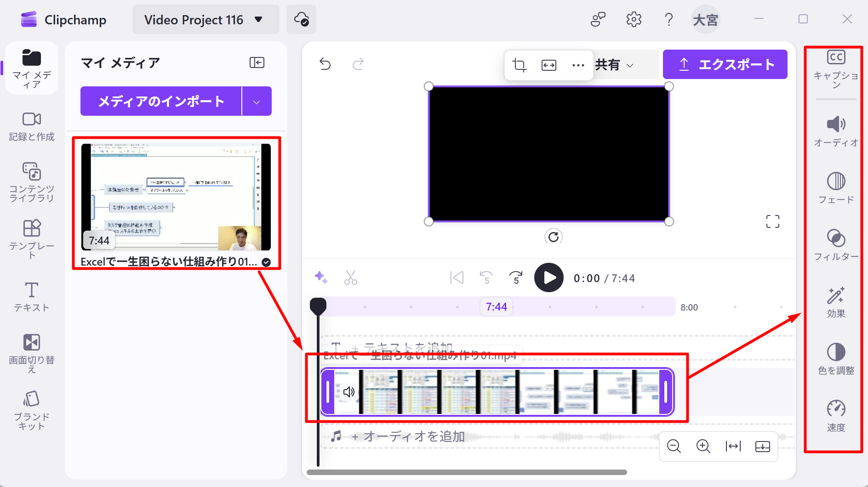Click the エクスポート button
The width and height of the screenshot is (868, 487).
tap(725, 65)
